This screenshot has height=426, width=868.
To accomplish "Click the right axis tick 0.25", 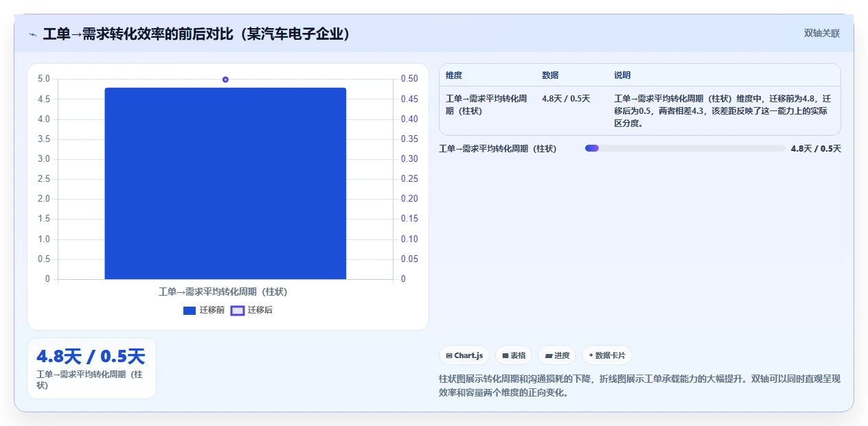I will 409,179.
